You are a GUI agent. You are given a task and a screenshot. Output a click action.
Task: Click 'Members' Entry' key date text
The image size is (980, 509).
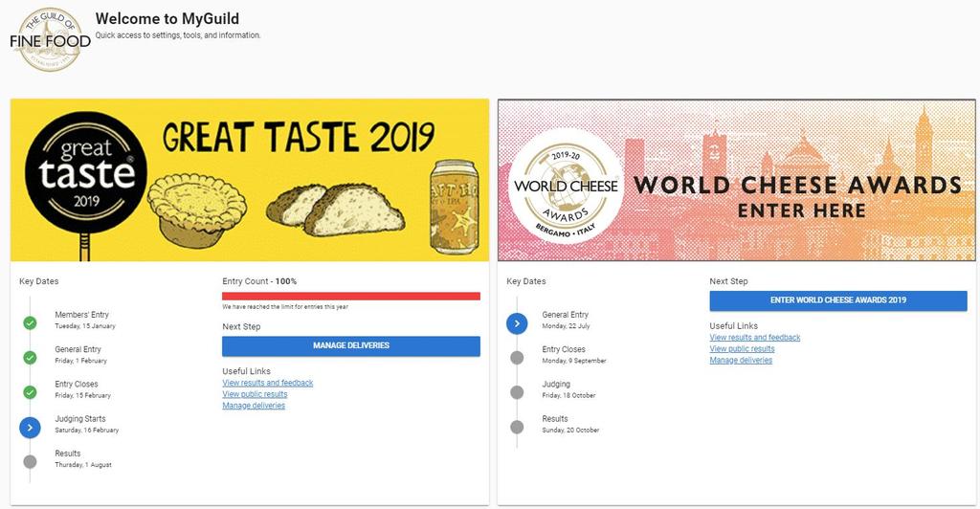coord(82,315)
